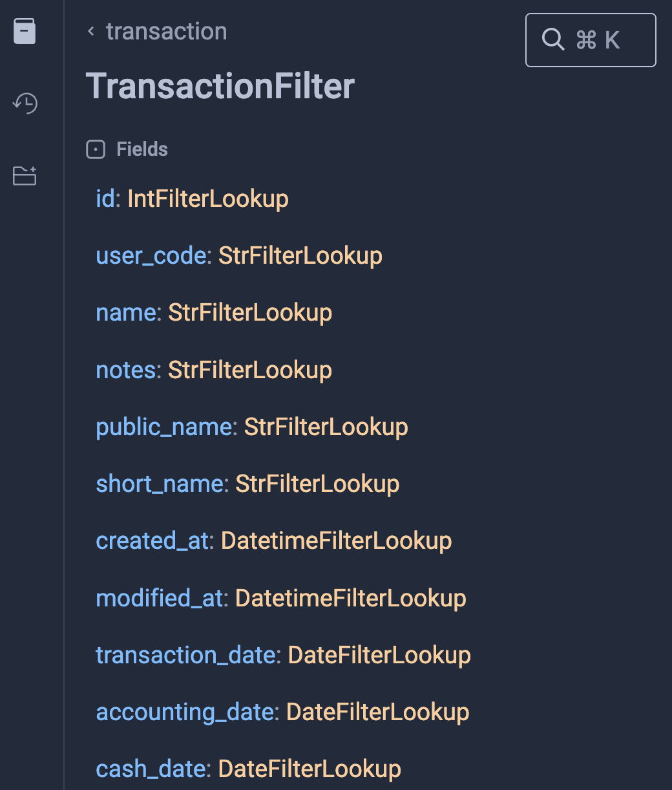Select the TransactionFilter type heading
This screenshot has height=790, width=672.
(x=220, y=86)
